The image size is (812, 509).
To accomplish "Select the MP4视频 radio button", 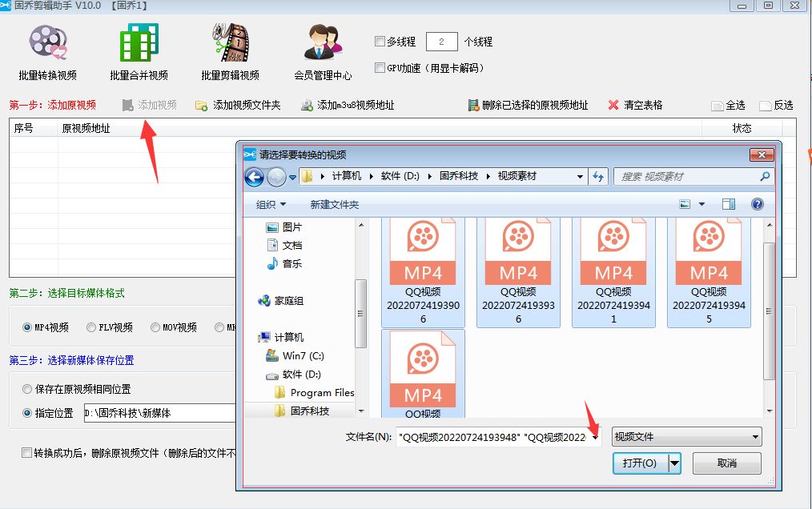I will 27,327.
